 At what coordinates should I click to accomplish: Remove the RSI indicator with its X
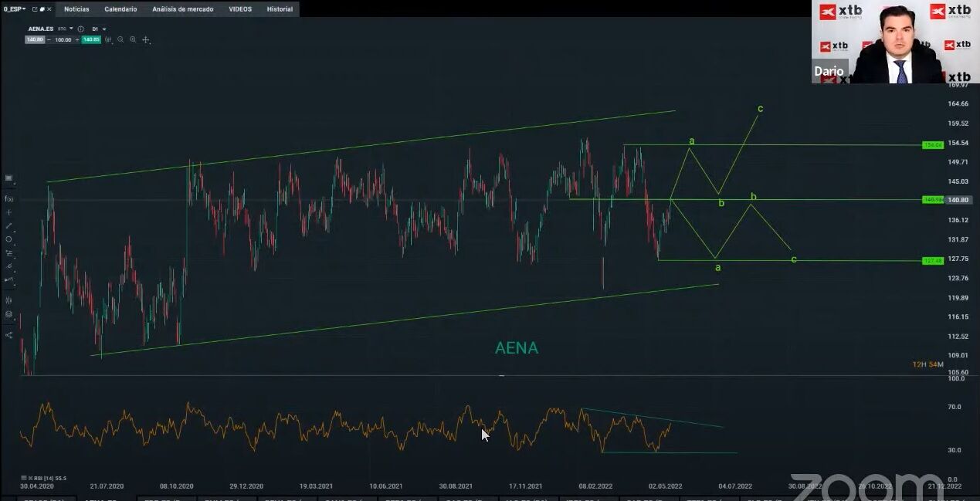24,479
